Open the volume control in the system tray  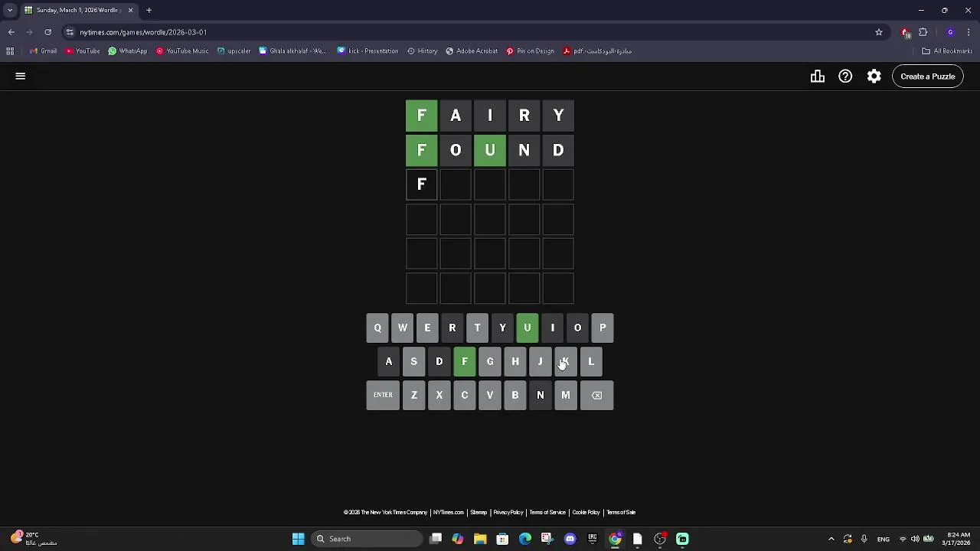tap(915, 539)
